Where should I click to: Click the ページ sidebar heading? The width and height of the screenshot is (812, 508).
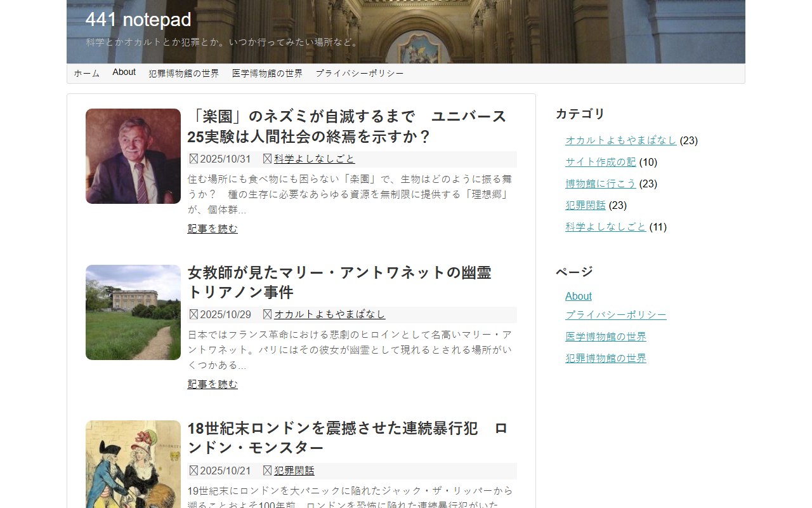[x=574, y=272]
